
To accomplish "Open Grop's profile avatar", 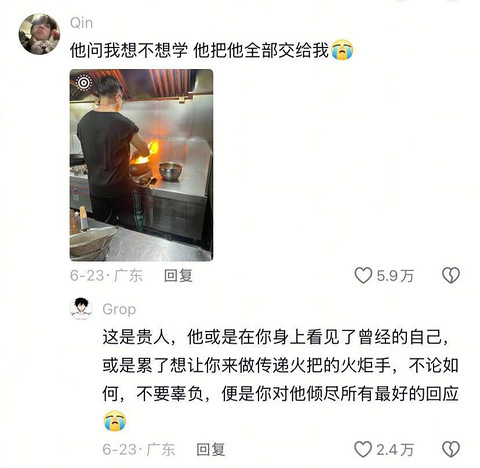I will tap(81, 309).
